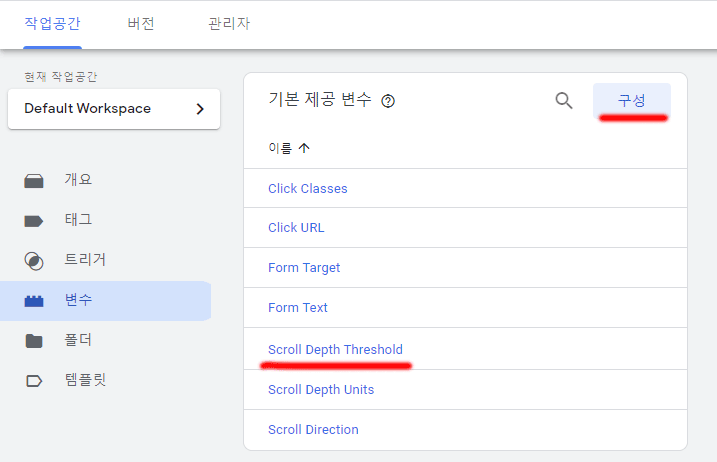Open 폴더 in the sidebar menu
This screenshot has height=462, width=717.
pyautogui.click(x=105, y=340)
